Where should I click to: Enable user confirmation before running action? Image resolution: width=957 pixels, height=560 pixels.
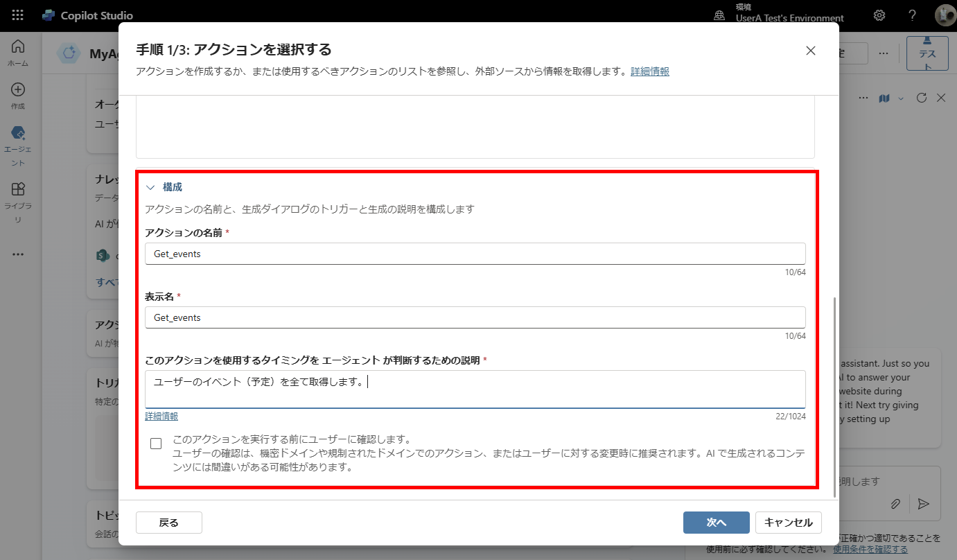pyautogui.click(x=156, y=444)
